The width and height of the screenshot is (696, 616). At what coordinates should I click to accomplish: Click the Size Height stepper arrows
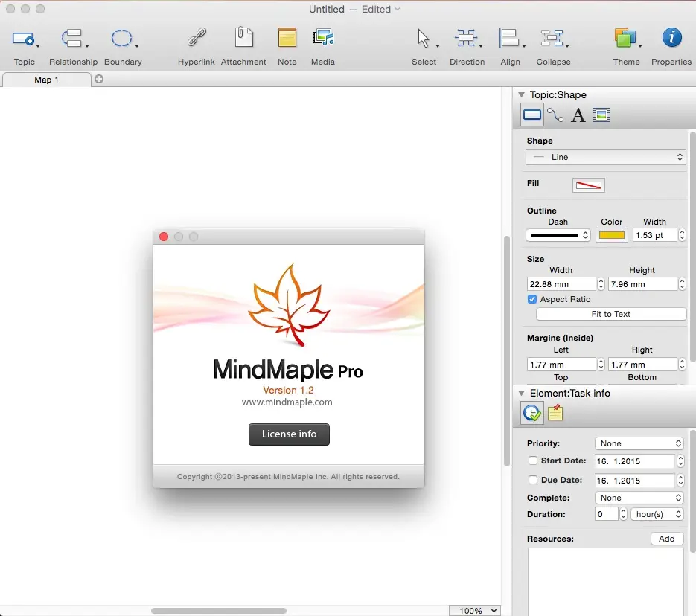click(x=682, y=284)
